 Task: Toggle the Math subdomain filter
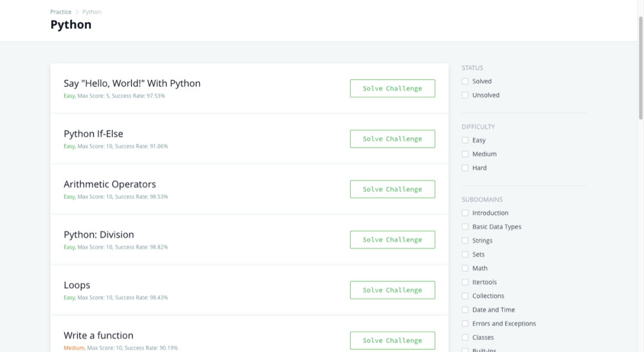(x=465, y=269)
